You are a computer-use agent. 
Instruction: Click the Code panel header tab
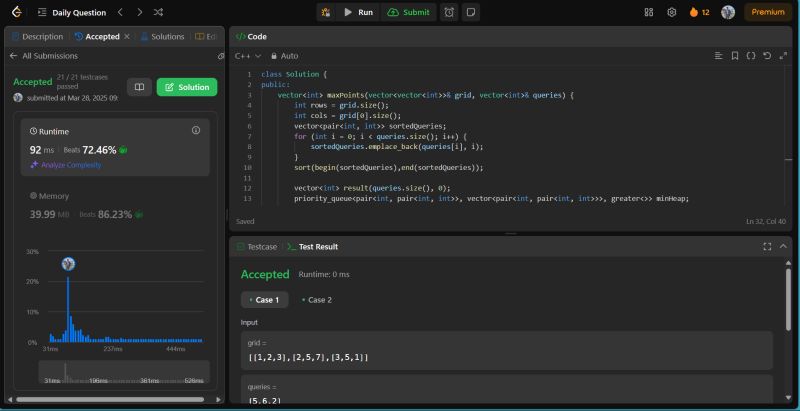click(251, 37)
